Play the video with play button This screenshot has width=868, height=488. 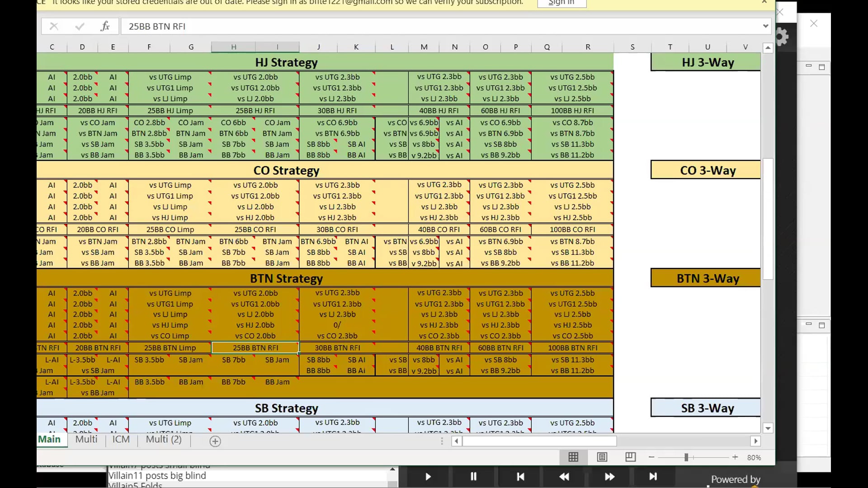point(428,477)
